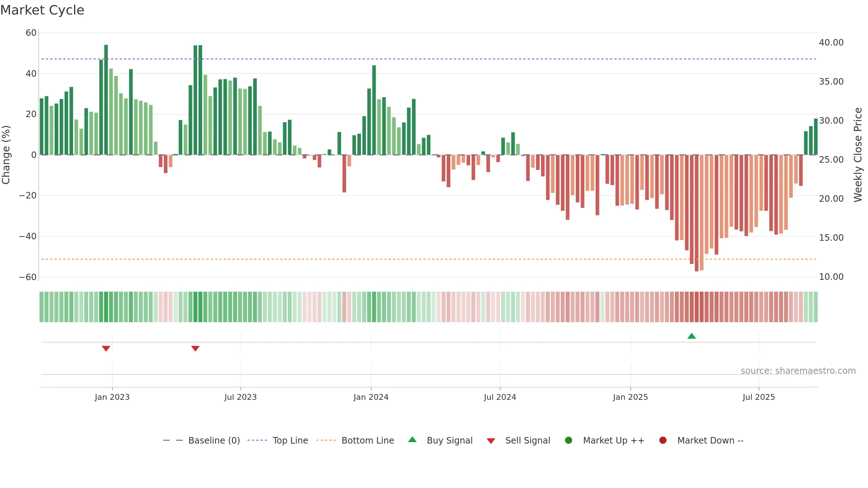Image resolution: width=868 pixels, height=488 pixels.
Task: Click the deepest red bar below the Bottom Line
Action: coord(697,213)
